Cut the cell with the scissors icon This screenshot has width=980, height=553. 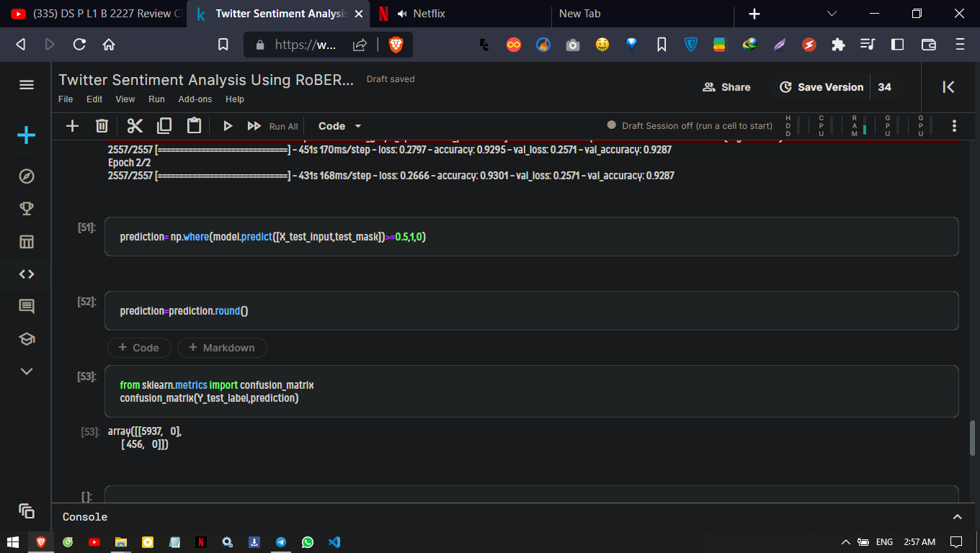click(135, 126)
